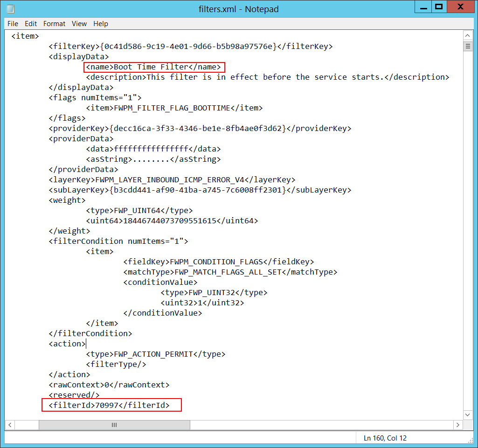Close the filters.xml Notepad window
Image resolution: width=478 pixels, height=448 pixels.
461,7
